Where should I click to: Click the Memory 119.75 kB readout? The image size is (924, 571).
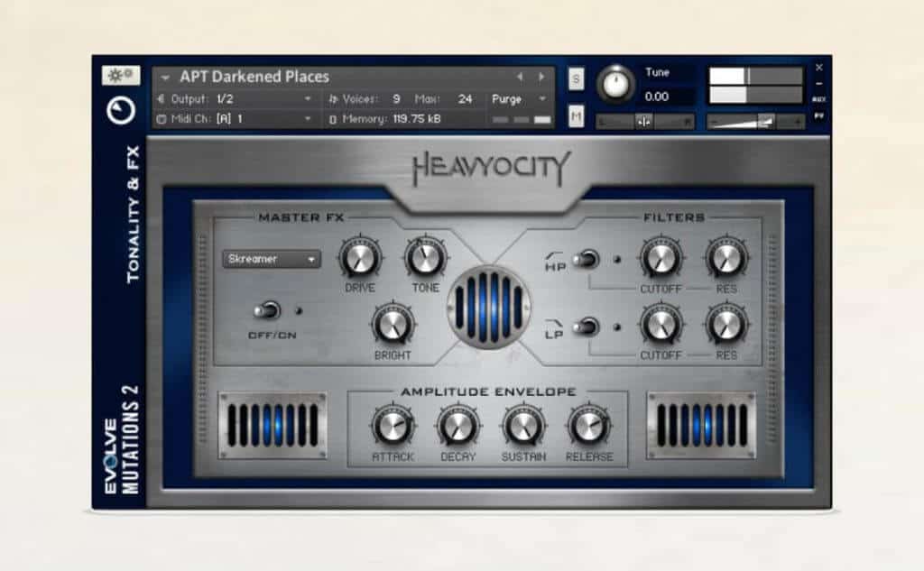(417, 119)
